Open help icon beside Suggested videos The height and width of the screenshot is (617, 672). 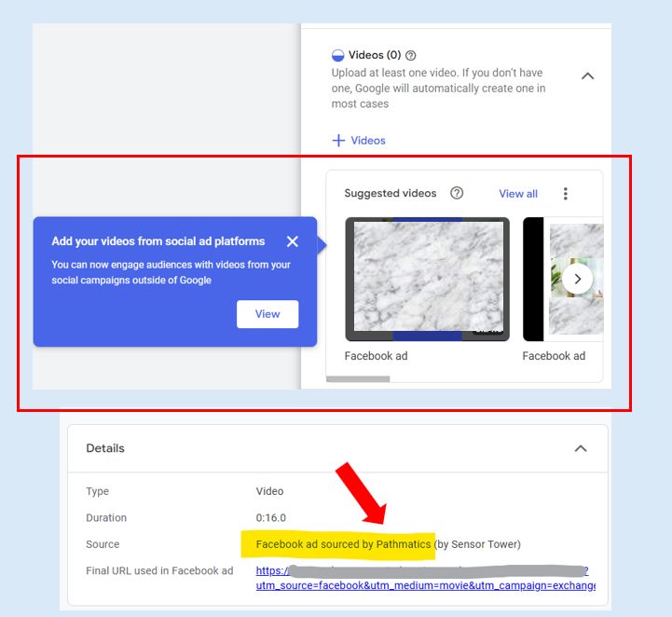457,193
